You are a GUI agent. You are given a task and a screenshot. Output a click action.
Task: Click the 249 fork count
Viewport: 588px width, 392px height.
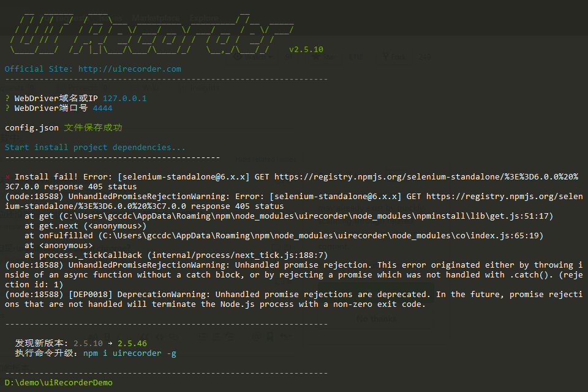(x=425, y=56)
